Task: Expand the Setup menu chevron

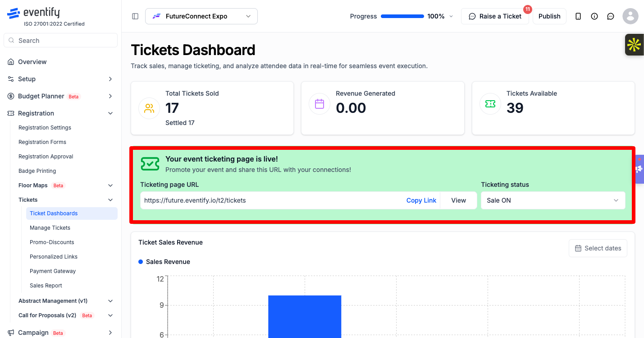Action: click(x=110, y=79)
